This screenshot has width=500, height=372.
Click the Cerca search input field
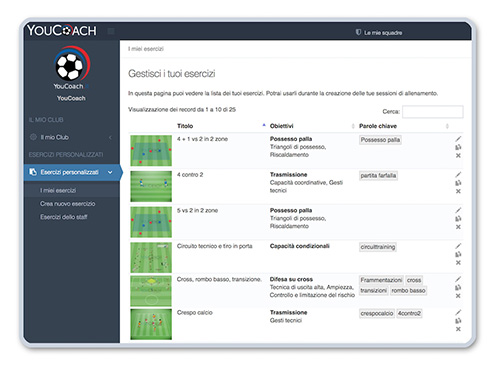(x=433, y=112)
